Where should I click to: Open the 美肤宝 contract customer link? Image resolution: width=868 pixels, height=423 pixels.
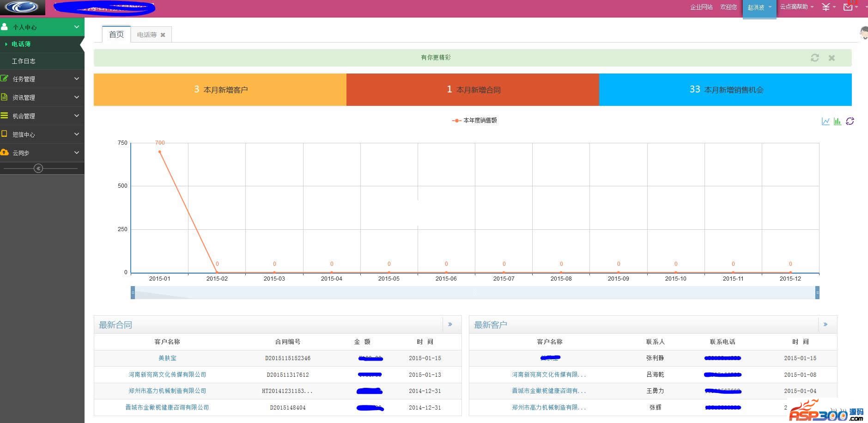point(167,358)
